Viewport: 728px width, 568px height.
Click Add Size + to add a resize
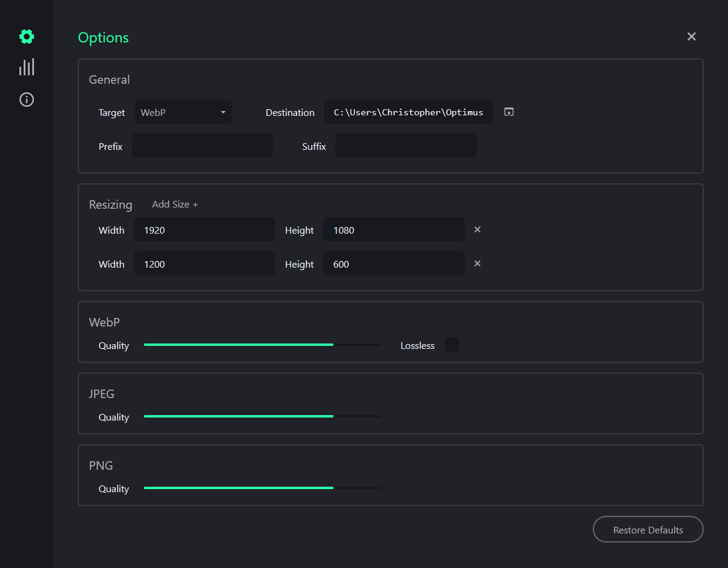pos(175,204)
